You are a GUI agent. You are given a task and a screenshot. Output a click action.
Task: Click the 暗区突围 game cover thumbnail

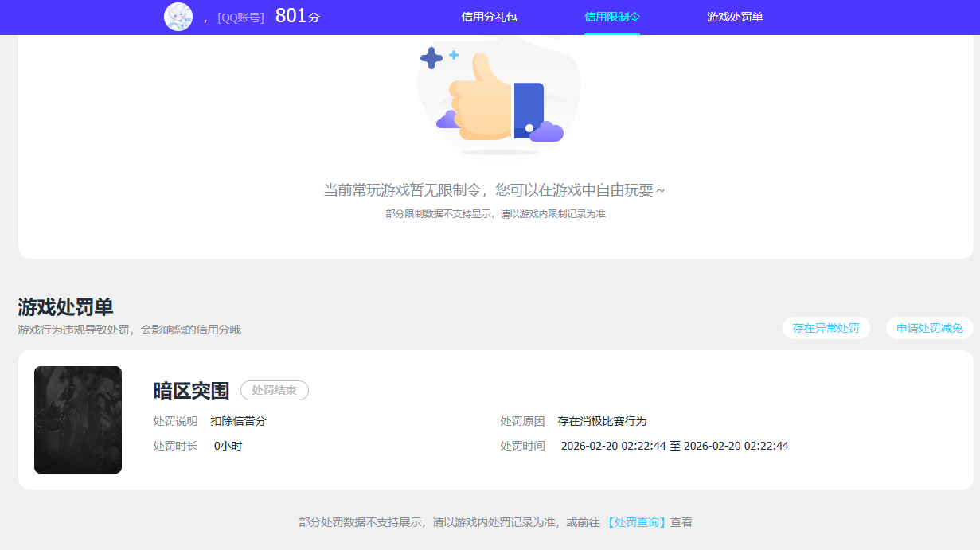coord(78,420)
